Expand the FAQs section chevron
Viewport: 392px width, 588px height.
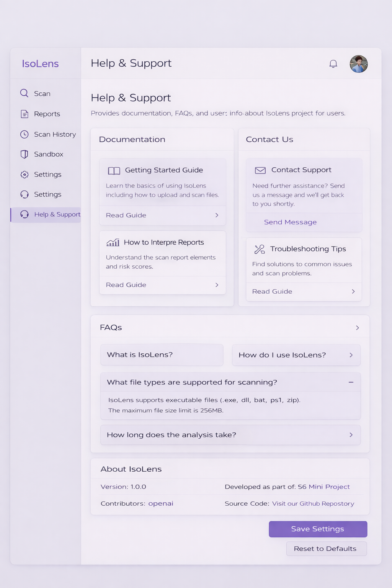click(357, 328)
